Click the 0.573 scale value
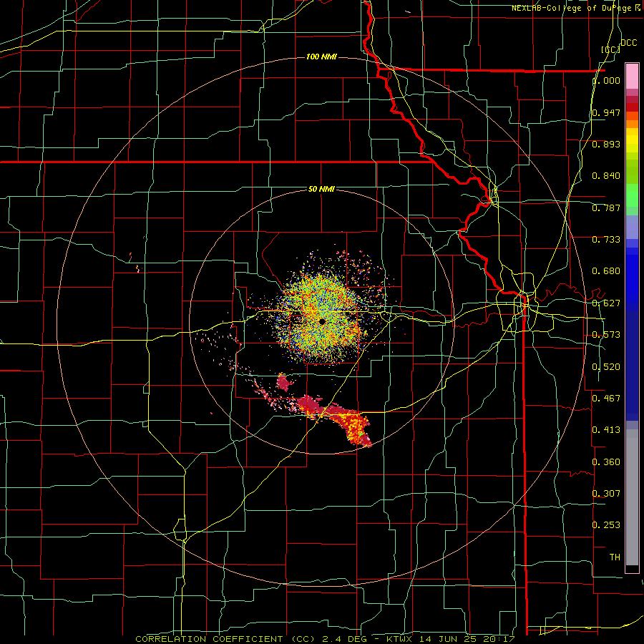The image size is (644, 644). tap(606, 335)
